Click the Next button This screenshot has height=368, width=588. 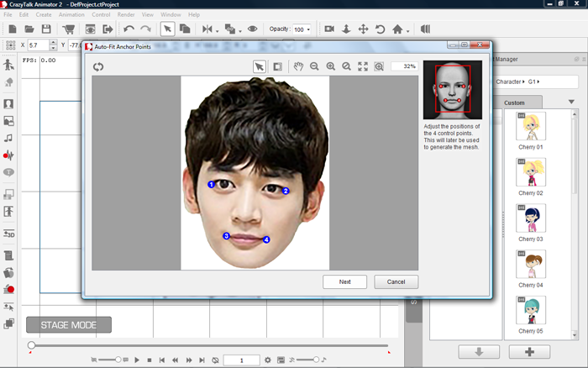point(344,281)
